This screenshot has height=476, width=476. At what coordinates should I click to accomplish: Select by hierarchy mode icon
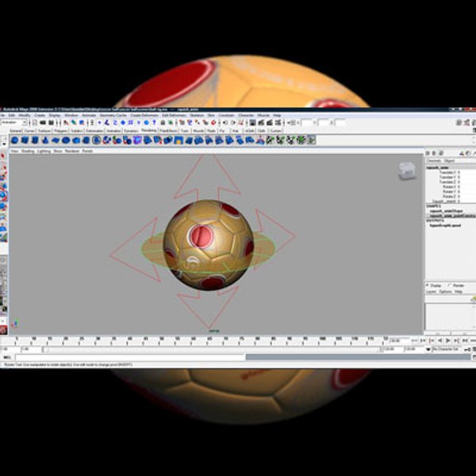click(66, 123)
